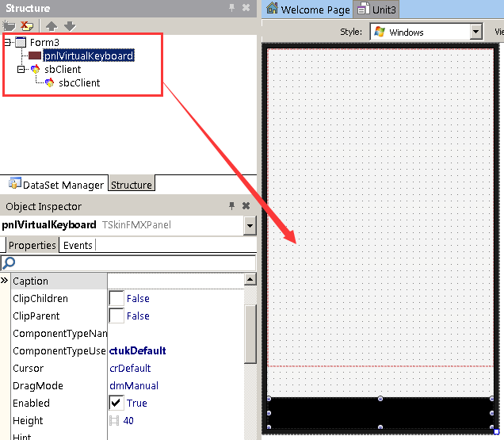Image resolution: width=504 pixels, height=440 pixels.
Task: Pin the Structure panel
Action: (231, 8)
